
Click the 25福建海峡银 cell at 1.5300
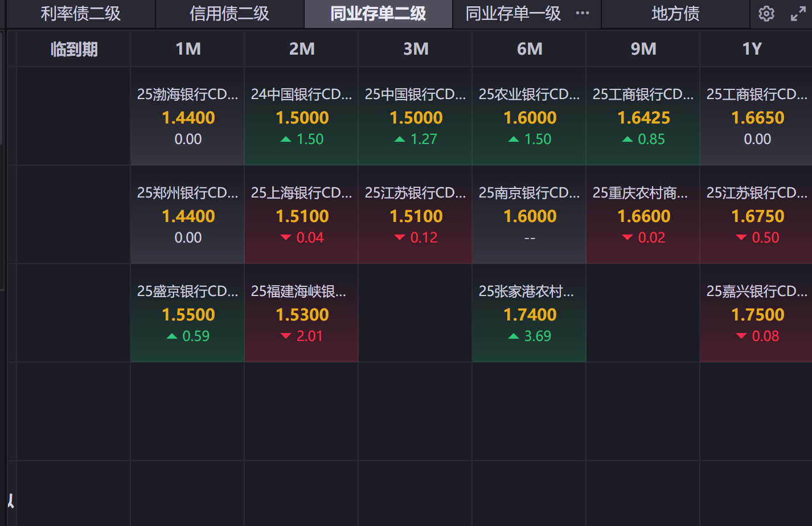pyautogui.click(x=302, y=314)
